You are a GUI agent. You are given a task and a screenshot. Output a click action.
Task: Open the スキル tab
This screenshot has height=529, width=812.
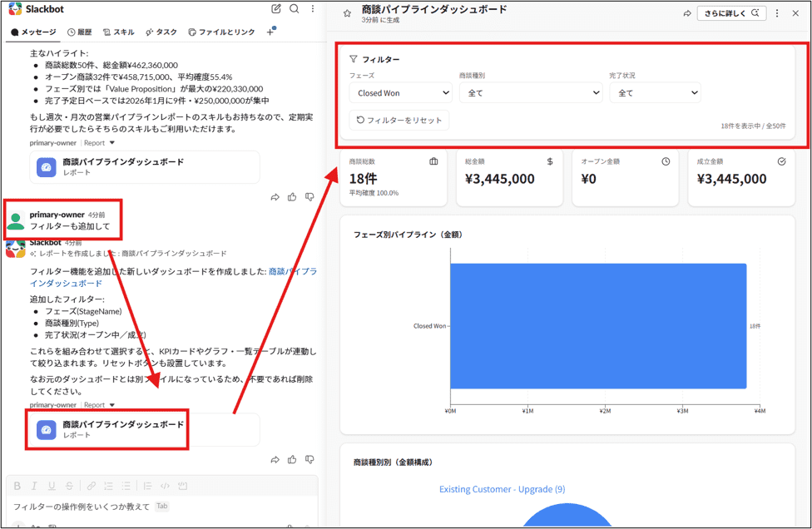coord(119,32)
